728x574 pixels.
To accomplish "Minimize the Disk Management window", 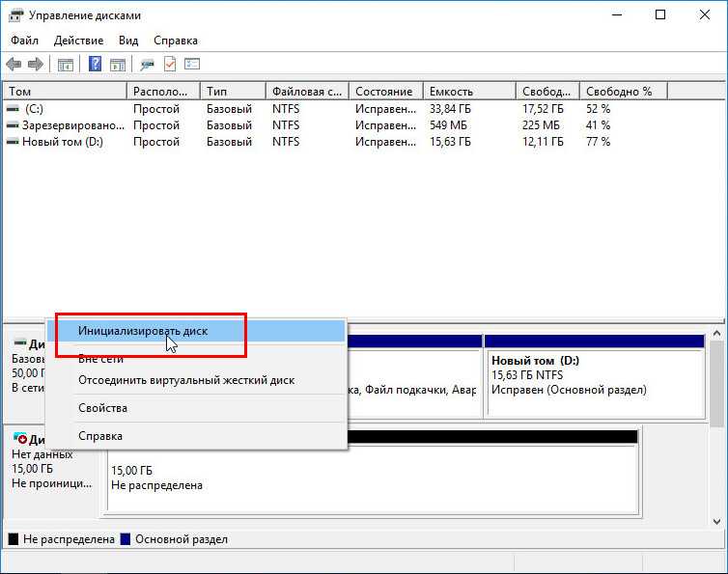I will [617, 14].
